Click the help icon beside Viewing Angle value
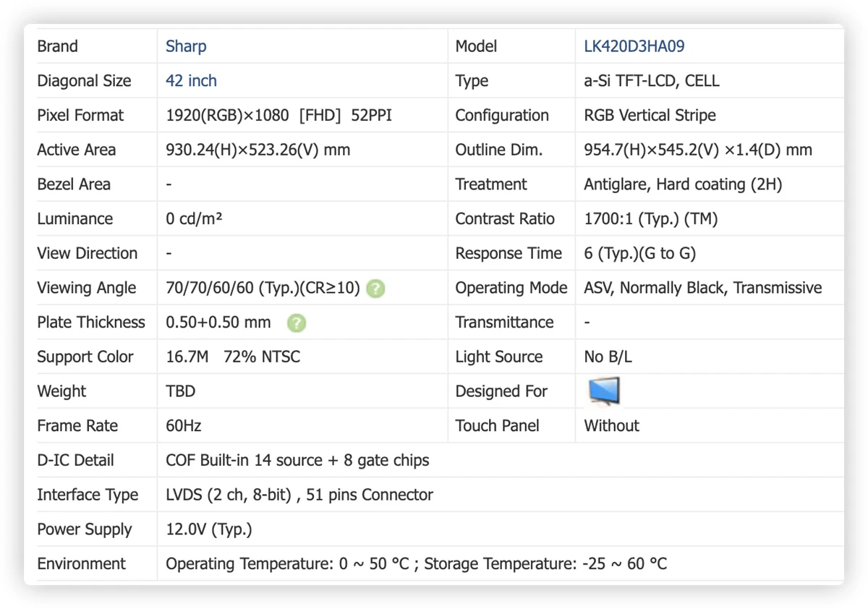This screenshot has width=868, height=609. [x=375, y=289]
